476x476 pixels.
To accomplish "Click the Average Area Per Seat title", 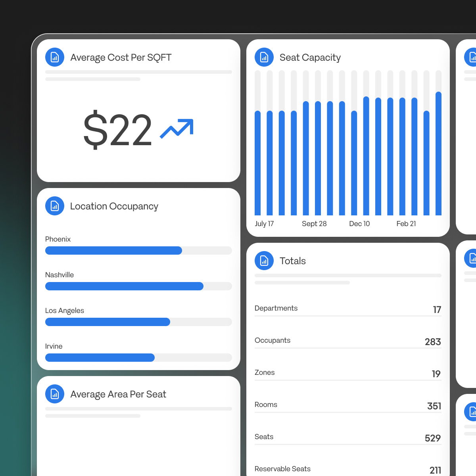I will pyautogui.click(x=118, y=394).
